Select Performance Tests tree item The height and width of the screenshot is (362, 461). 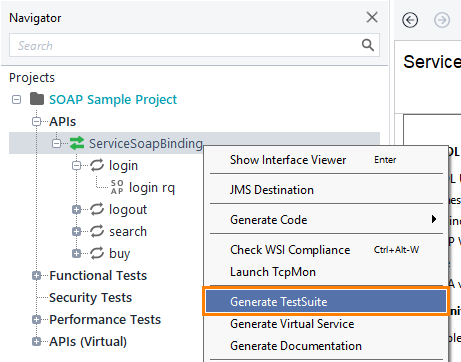105,319
